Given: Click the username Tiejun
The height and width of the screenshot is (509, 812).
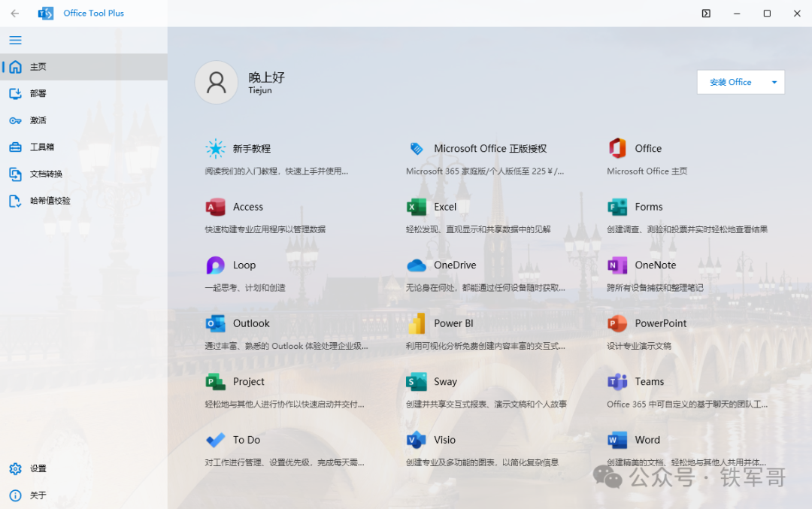Looking at the screenshot, I should click(x=260, y=90).
